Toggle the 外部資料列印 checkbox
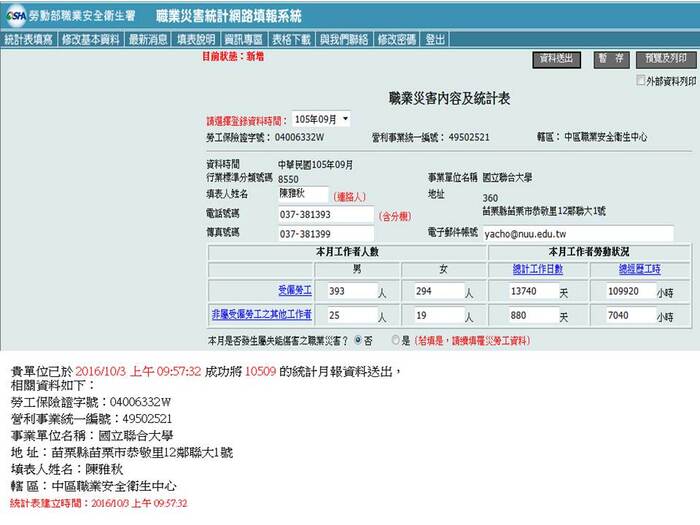This screenshot has height=525, width=700. (641, 80)
